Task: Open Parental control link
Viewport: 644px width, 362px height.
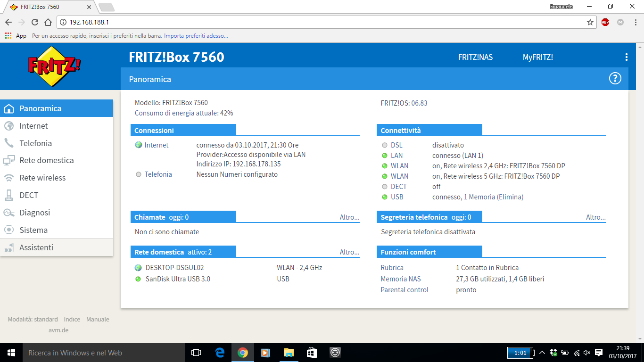Action: pyautogui.click(x=405, y=290)
